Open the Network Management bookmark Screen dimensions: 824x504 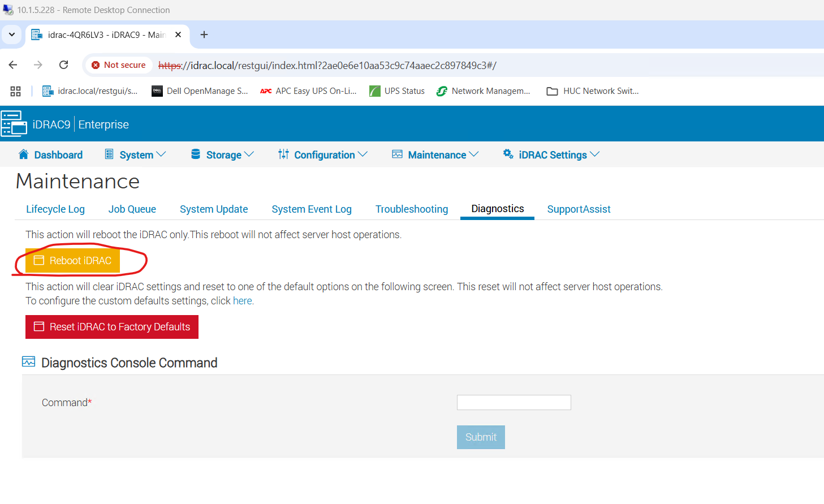(x=483, y=91)
